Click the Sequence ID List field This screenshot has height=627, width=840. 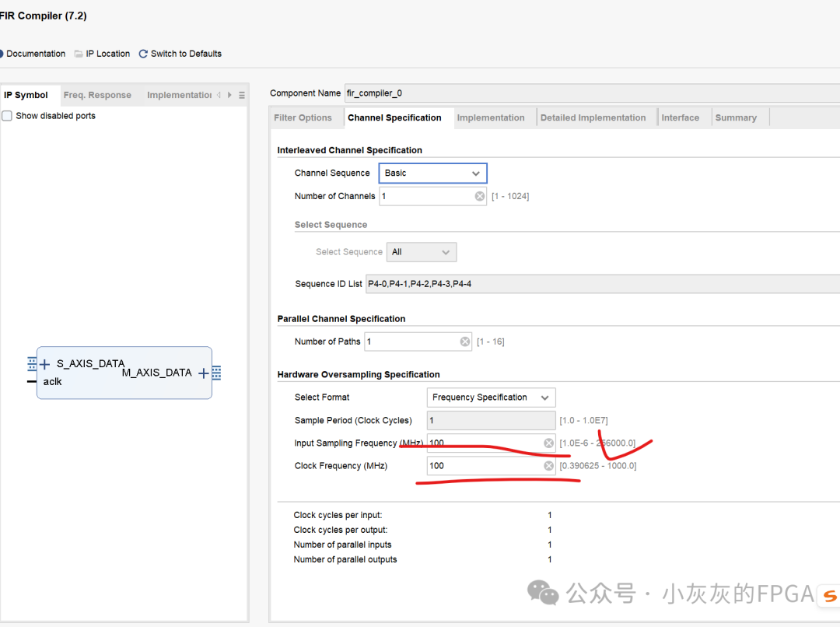[x=603, y=284]
